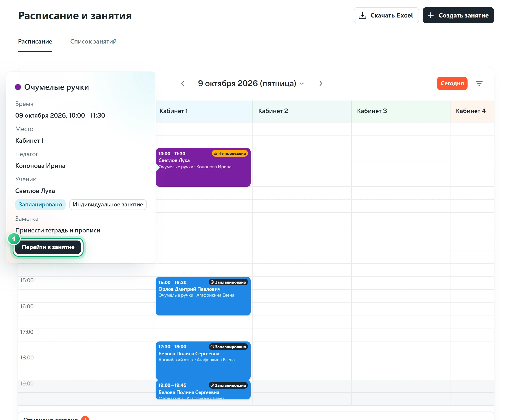Switch to the Расписание tab
This screenshot has height=420, width=512.
(x=35, y=41)
